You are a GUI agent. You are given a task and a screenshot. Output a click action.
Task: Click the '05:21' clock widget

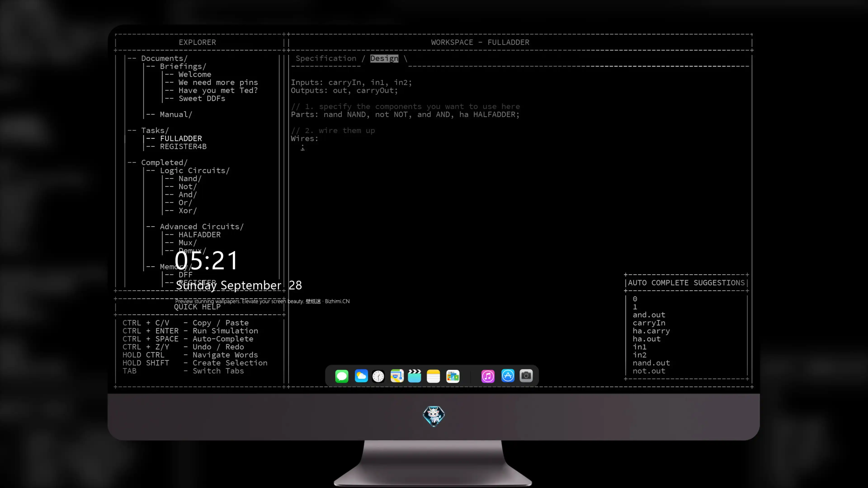point(206,261)
